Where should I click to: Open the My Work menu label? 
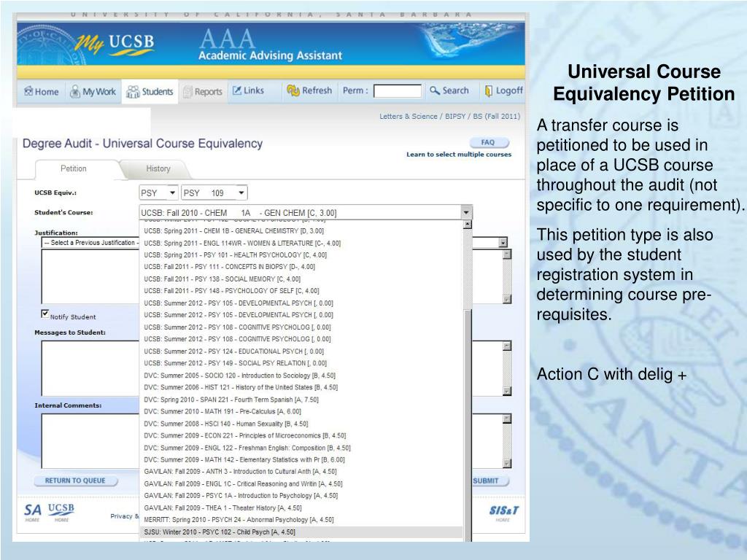99,91
